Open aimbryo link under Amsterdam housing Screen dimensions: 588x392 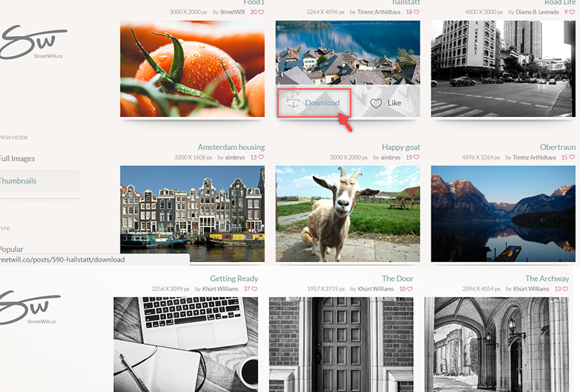234,157
